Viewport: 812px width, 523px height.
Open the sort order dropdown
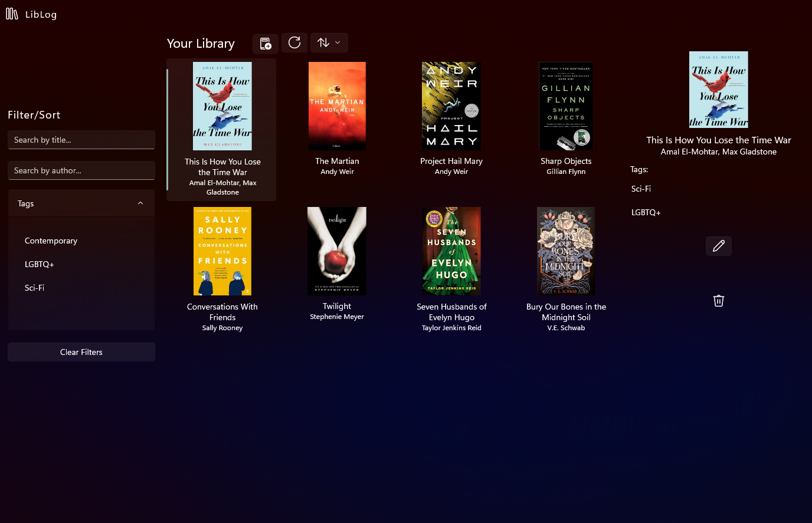coord(329,42)
